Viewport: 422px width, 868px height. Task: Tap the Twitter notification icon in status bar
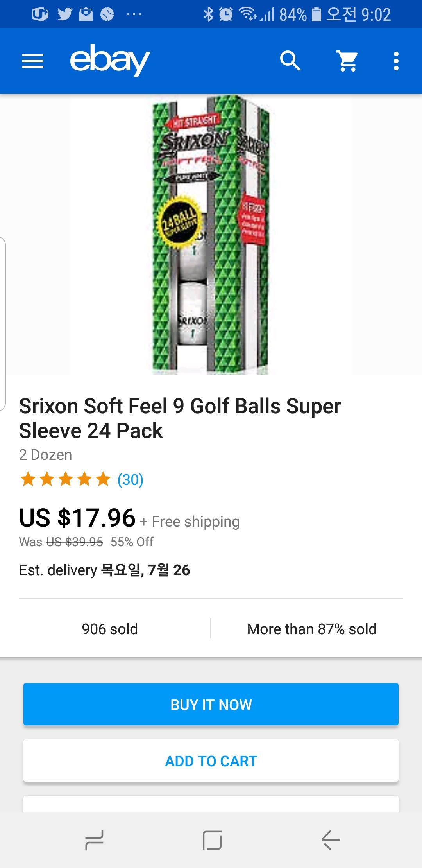click(x=64, y=14)
